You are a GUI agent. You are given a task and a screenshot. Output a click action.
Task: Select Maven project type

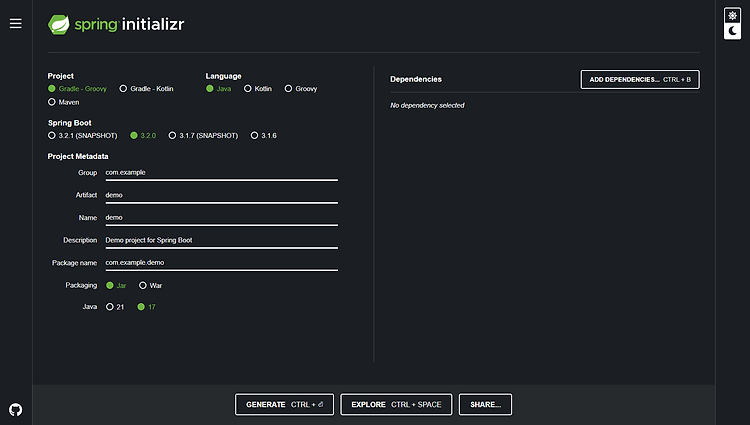(64, 102)
